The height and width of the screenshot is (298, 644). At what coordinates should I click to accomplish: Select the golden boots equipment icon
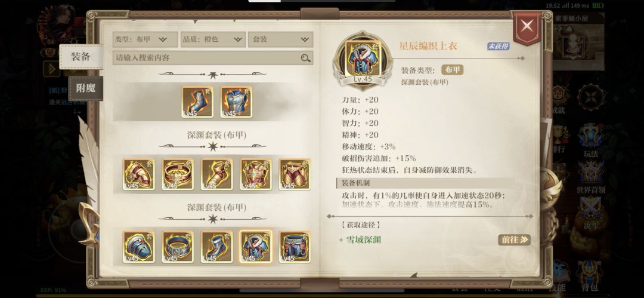click(x=217, y=174)
